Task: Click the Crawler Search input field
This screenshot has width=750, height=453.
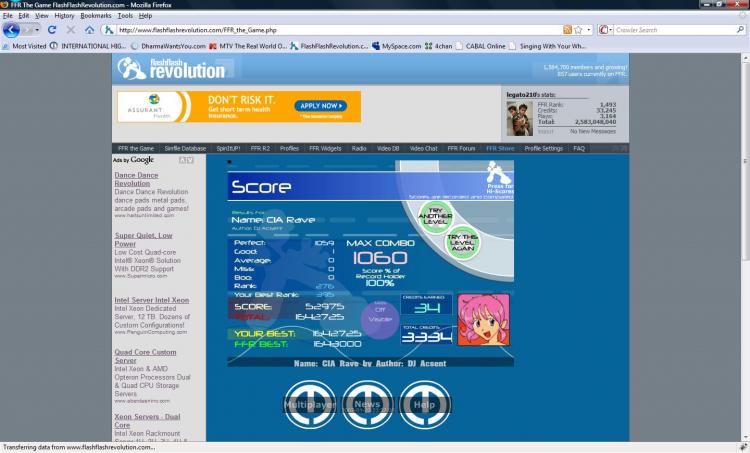Action: 674,30
